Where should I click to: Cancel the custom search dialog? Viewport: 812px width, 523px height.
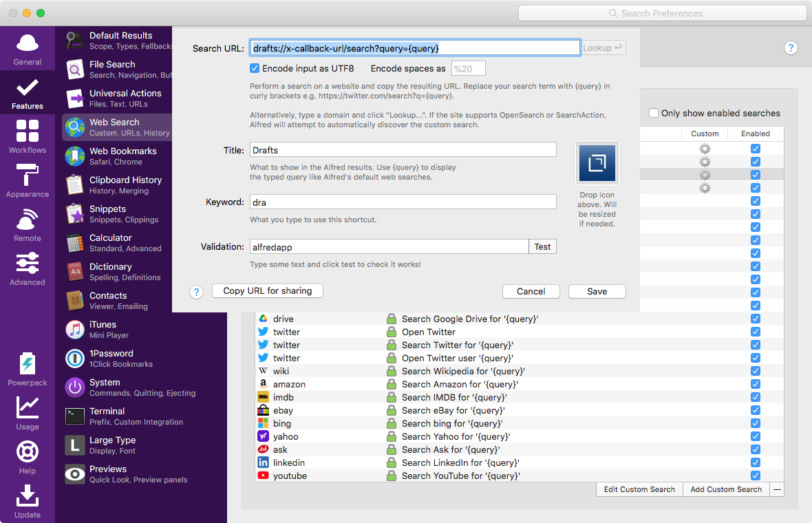click(x=531, y=292)
